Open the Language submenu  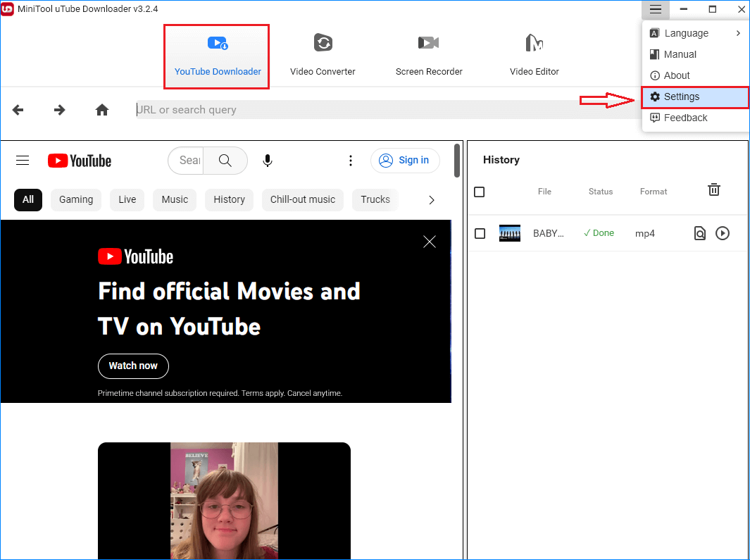[x=696, y=33]
